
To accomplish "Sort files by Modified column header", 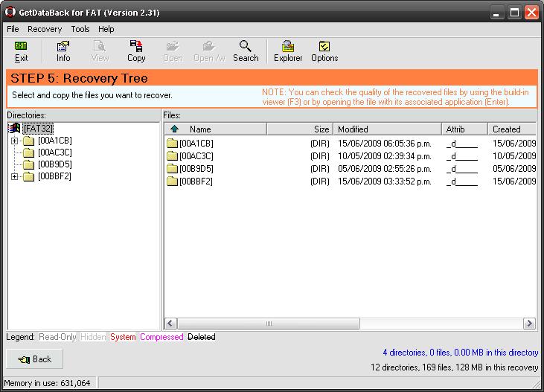I will [387, 129].
